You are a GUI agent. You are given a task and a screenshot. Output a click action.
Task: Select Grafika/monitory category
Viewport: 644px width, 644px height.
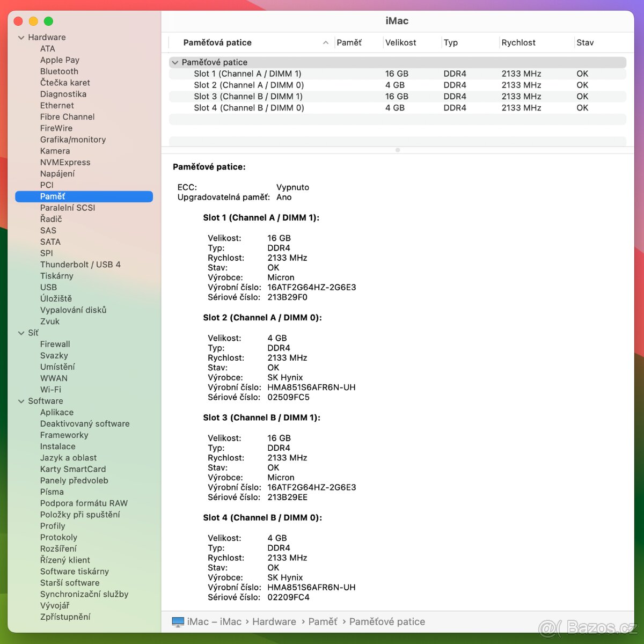[x=73, y=140]
